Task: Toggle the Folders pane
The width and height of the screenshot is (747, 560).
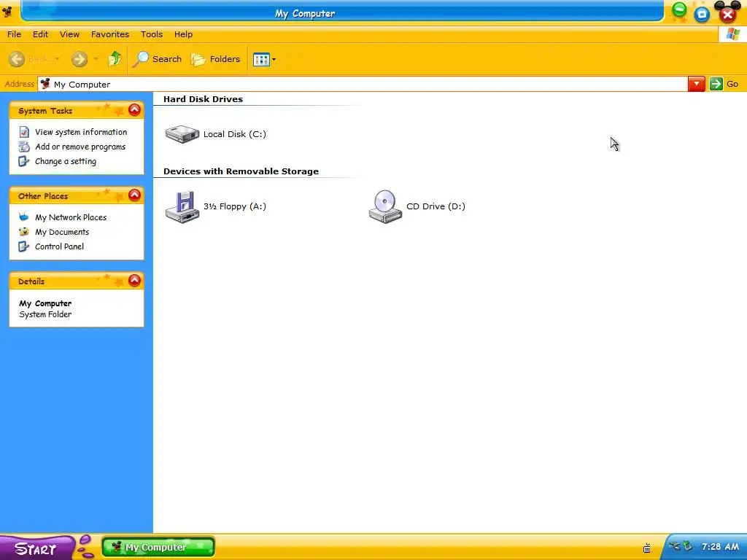Action: (x=215, y=59)
